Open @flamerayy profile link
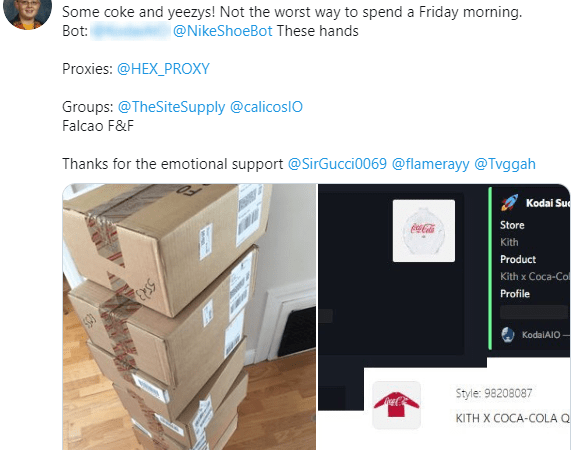Screen dimensions: 579x450 tap(430, 164)
